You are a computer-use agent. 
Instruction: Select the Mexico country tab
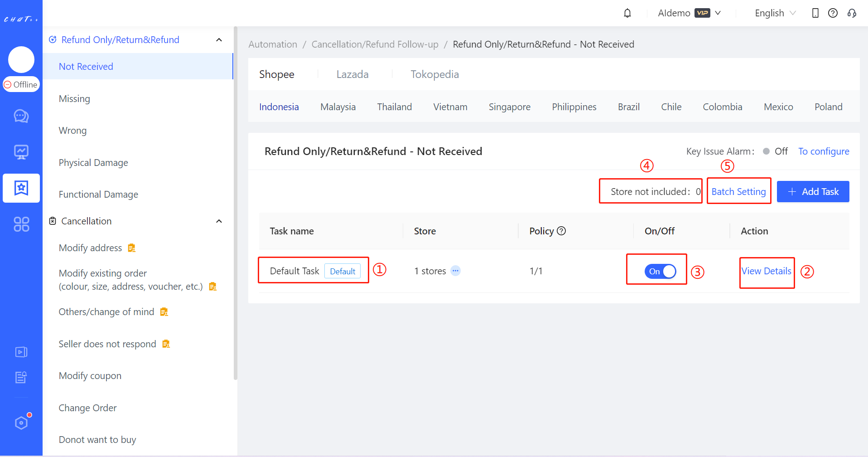778,107
